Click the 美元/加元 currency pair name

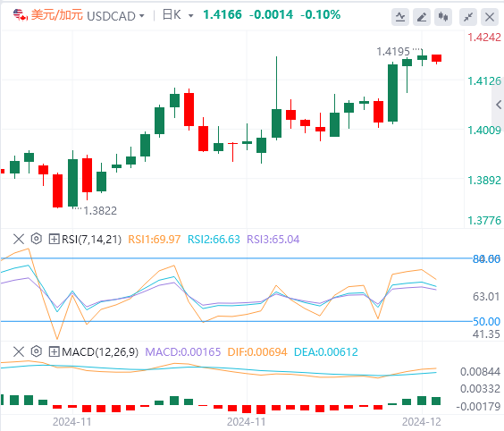point(57,15)
